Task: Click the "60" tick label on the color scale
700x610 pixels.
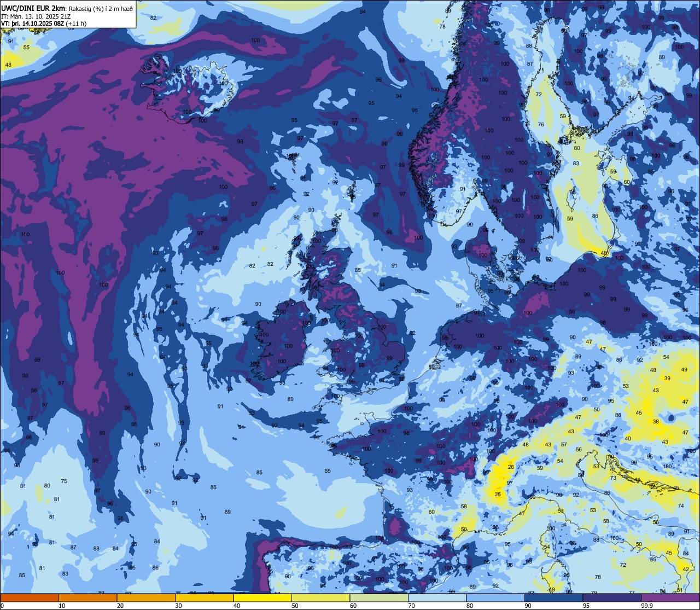Action: tap(354, 606)
